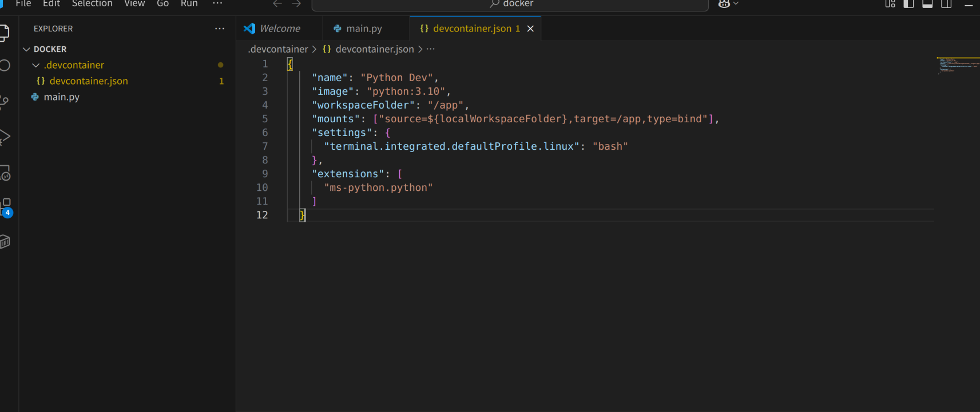The width and height of the screenshot is (980, 412).
Task: Open the View menu
Action: [x=134, y=4]
